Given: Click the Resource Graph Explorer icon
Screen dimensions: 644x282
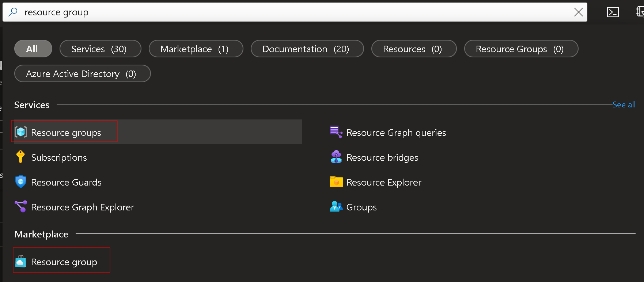Looking at the screenshot, I should click(x=21, y=206).
